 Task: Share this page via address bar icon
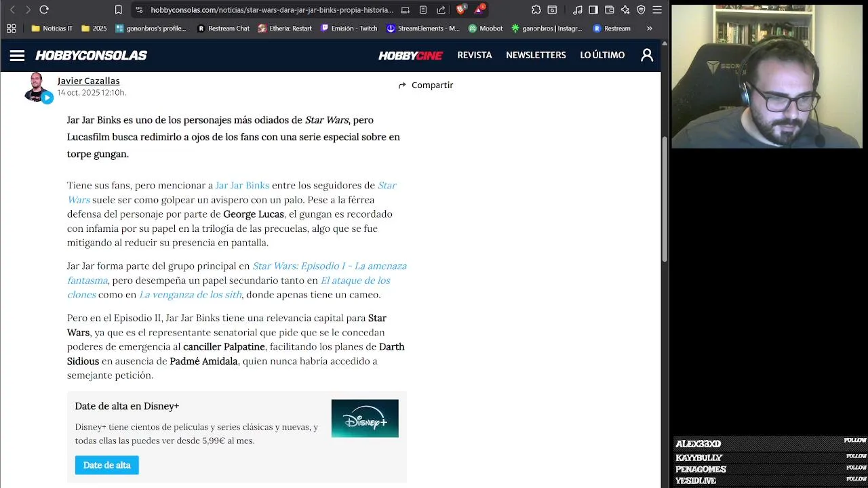(441, 9)
